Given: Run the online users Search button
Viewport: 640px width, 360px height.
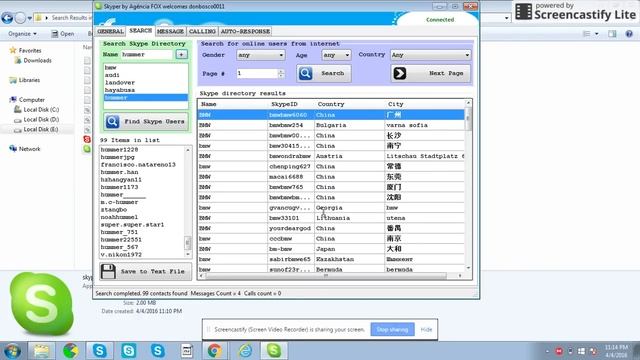Looking at the screenshot, I should [x=324, y=73].
